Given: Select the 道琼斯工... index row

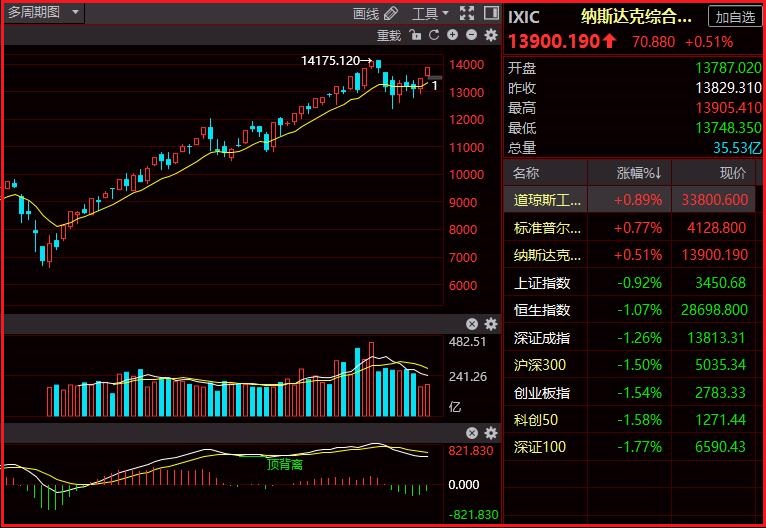Looking at the screenshot, I should [630, 200].
